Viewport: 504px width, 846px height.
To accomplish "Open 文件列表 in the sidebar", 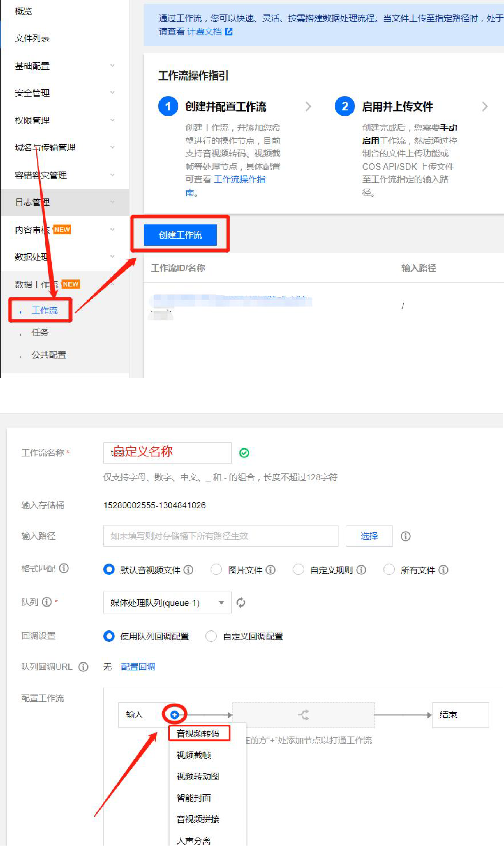I will [x=32, y=38].
